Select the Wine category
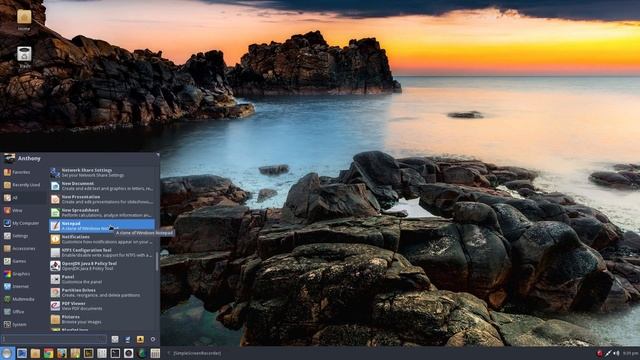640x360 pixels. 24,211
